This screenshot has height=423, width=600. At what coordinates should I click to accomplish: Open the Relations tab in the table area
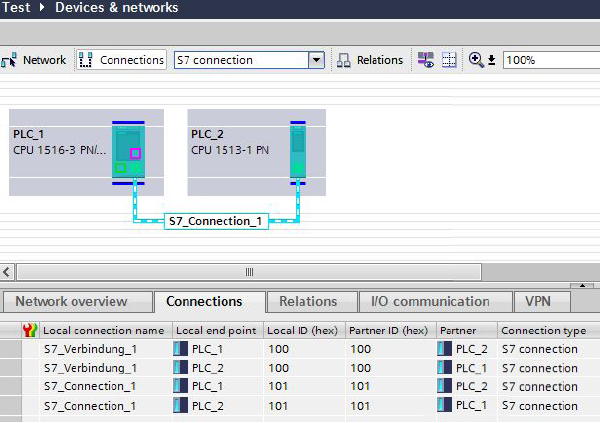[312, 302]
